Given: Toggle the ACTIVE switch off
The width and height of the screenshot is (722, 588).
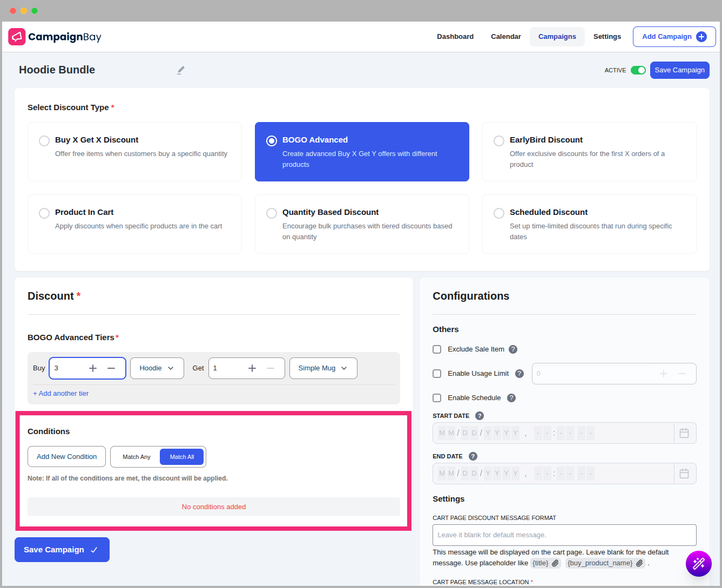Looking at the screenshot, I should pos(638,70).
